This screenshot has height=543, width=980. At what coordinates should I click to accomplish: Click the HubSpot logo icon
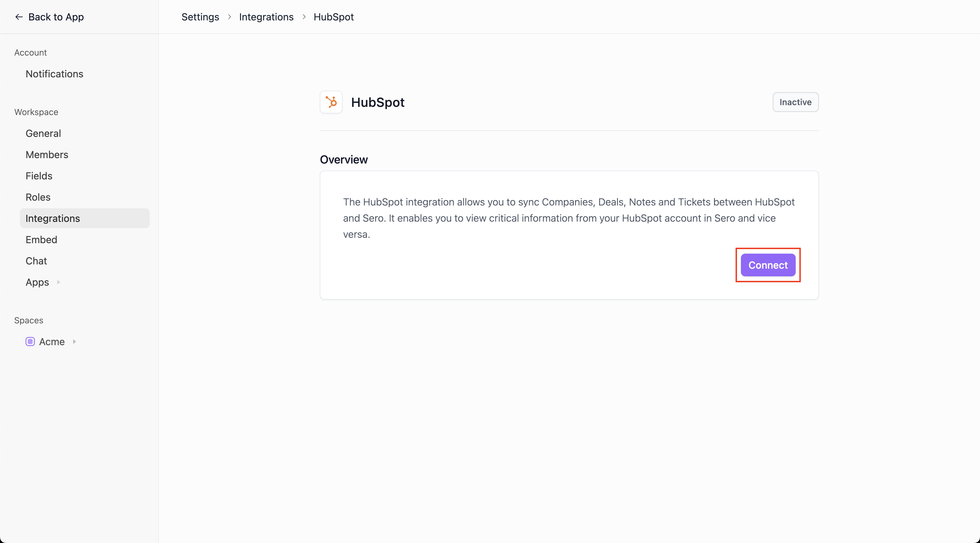331,102
